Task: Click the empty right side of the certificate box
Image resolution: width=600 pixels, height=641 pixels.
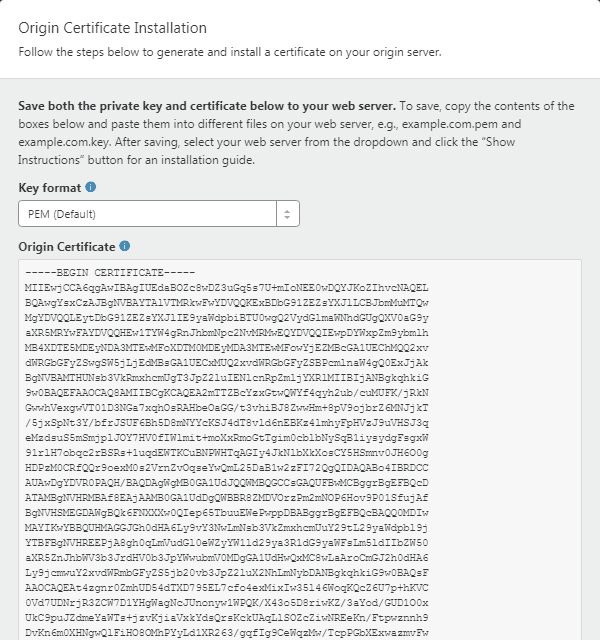Action: point(505,450)
